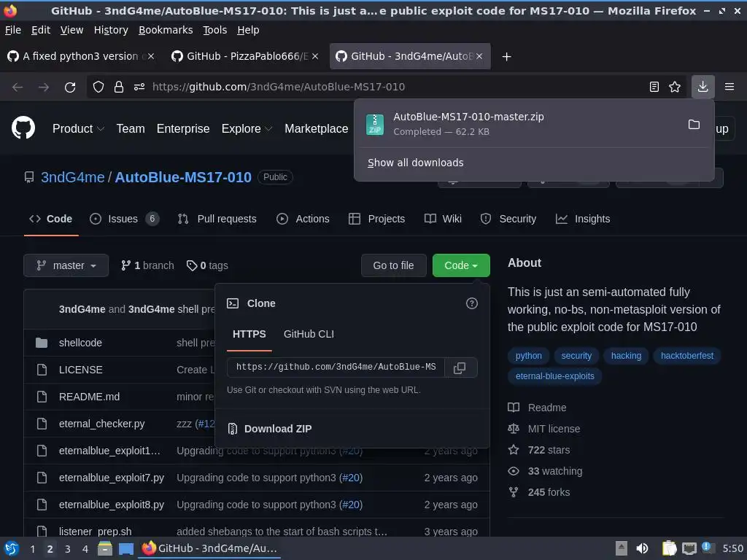Viewport: 747px width, 560px height.
Task: Open the Firefox downloads panel button
Action: [703, 87]
